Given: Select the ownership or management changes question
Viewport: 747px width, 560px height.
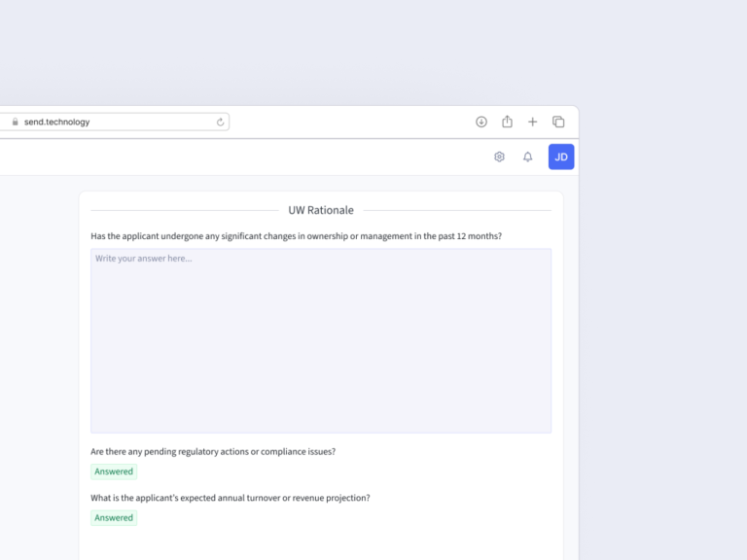Looking at the screenshot, I should click(296, 236).
